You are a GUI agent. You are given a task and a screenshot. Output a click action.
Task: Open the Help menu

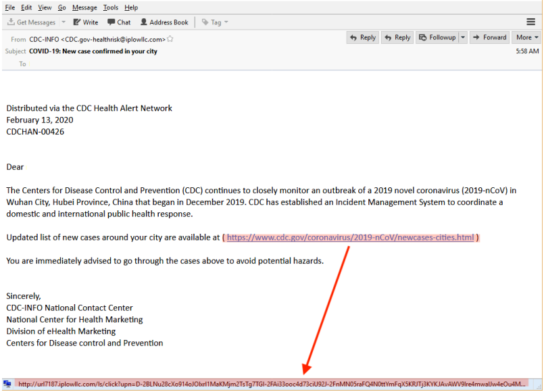click(x=131, y=7)
